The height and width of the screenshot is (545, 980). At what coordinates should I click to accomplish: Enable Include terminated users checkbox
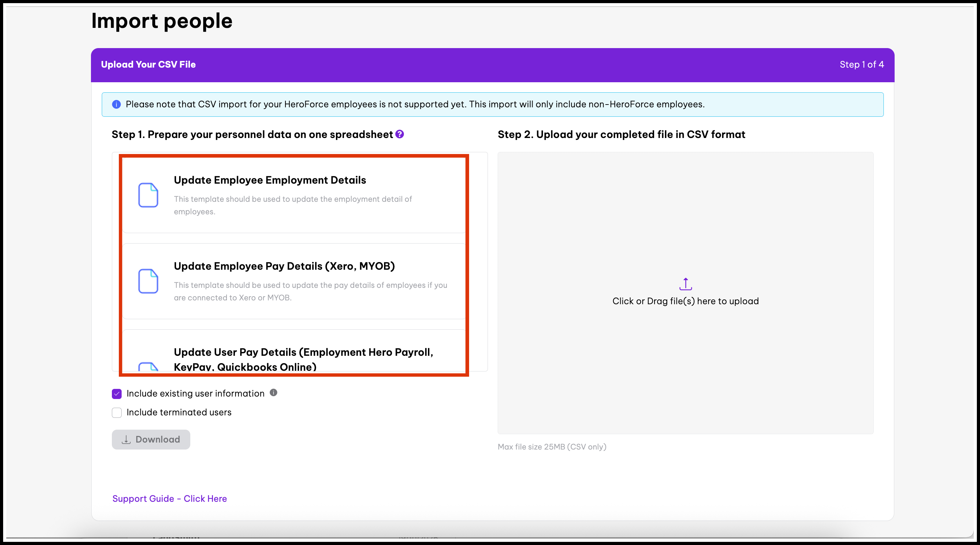pos(117,413)
